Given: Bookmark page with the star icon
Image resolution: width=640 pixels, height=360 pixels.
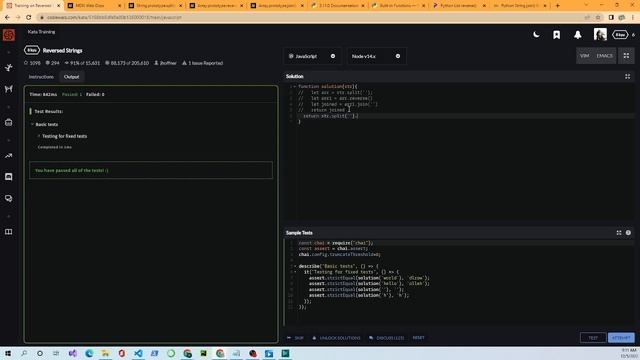Looking at the screenshot, I should point(598,18).
